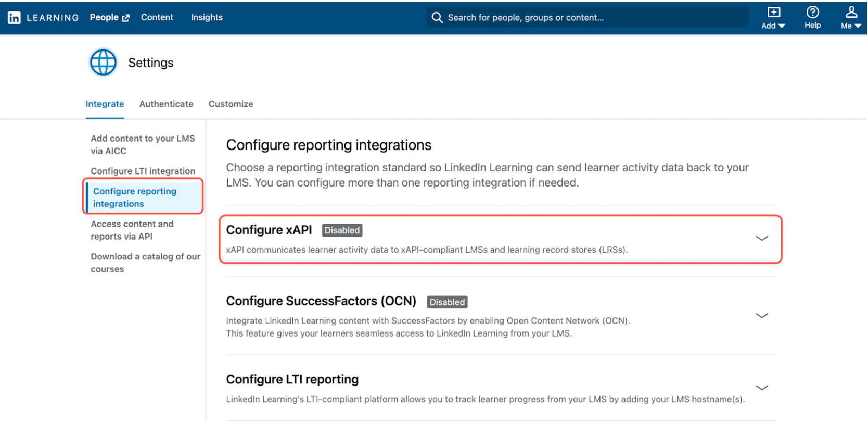The width and height of the screenshot is (868, 422).
Task: Click the Disabled badge next to xAPI
Action: 342,230
